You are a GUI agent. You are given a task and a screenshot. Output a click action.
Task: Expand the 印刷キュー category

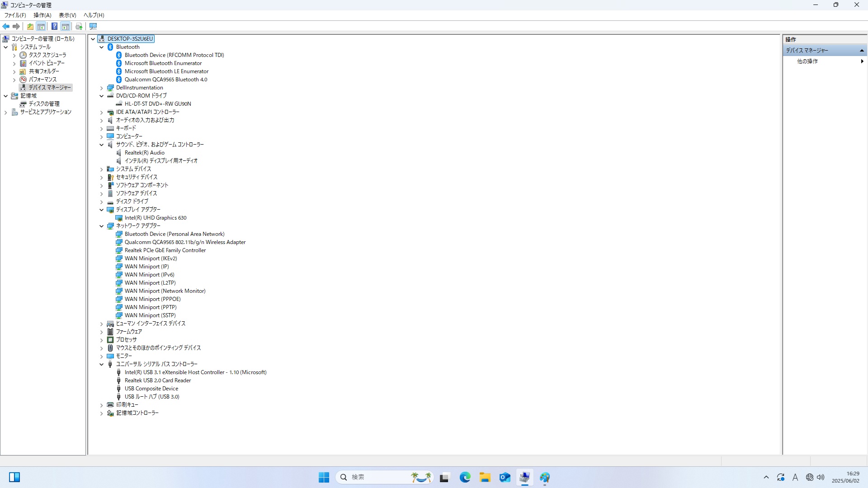(102, 405)
